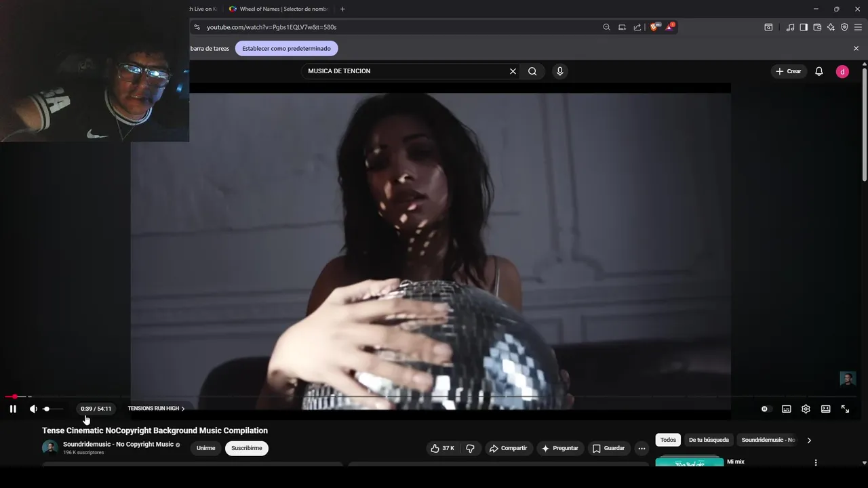The image size is (868, 488).
Task: Enter fullscreen mode
Action: 845,409
